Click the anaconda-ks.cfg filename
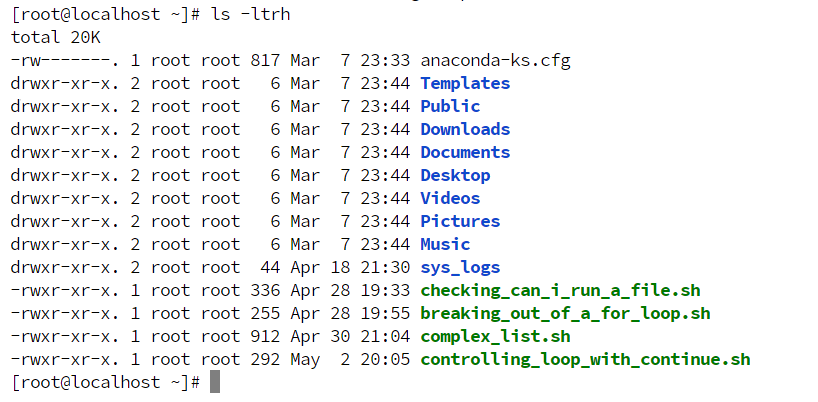 [x=496, y=61]
